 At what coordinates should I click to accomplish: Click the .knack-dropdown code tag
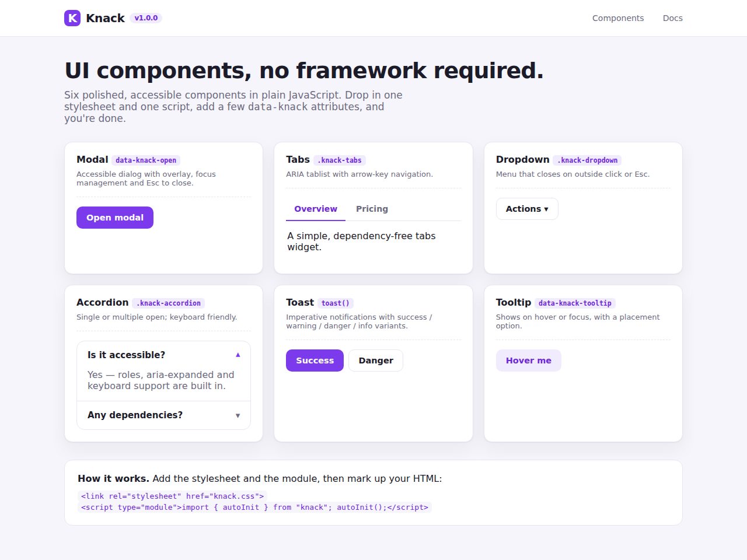(587, 160)
